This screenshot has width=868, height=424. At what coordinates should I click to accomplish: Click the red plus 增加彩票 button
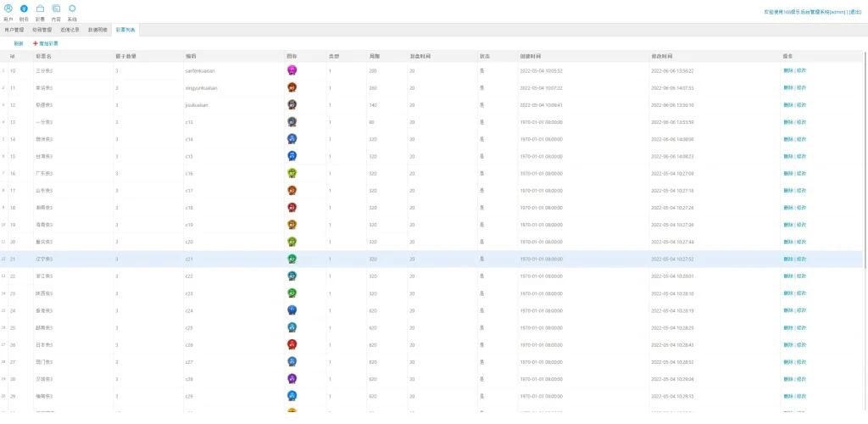point(46,43)
